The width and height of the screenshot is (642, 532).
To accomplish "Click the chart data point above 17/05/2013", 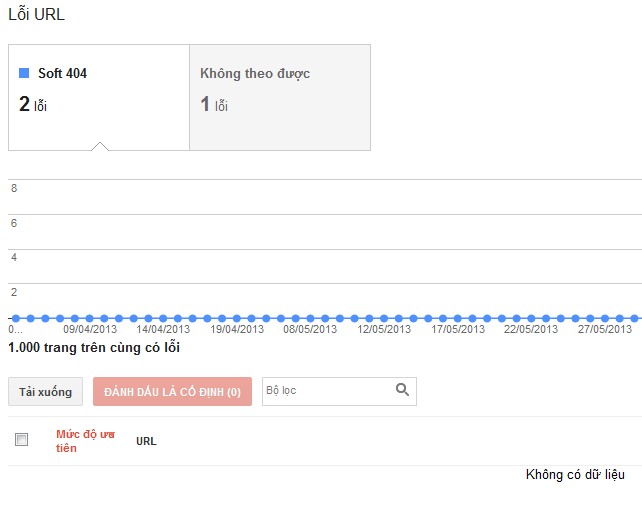I will pos(458,318).
